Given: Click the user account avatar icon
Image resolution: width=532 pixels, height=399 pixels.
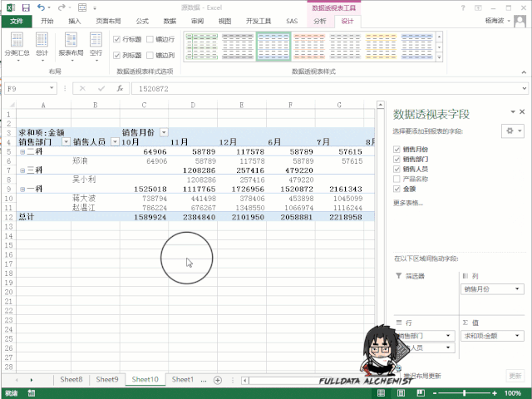Looking at the screenshot, I should click(520, 21).
